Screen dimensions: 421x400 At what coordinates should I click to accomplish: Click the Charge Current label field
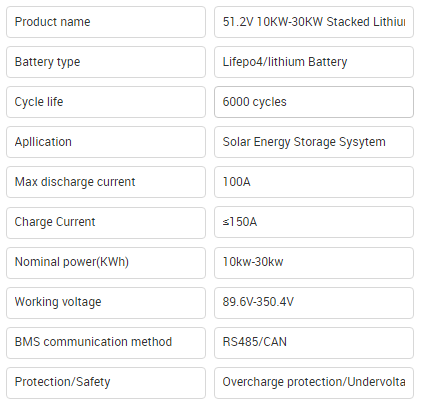pos(106,222)
